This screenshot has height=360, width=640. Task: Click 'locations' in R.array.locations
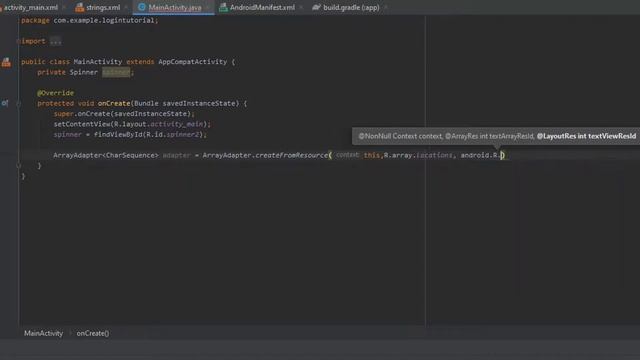coord(434,156)
